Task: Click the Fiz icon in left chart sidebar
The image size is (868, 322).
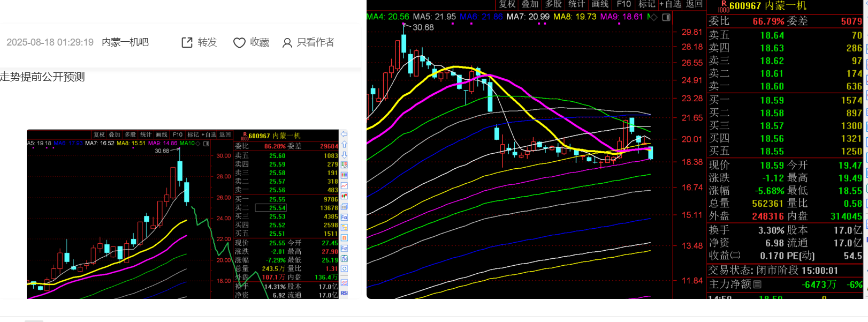Action: (x=344, y=248)
